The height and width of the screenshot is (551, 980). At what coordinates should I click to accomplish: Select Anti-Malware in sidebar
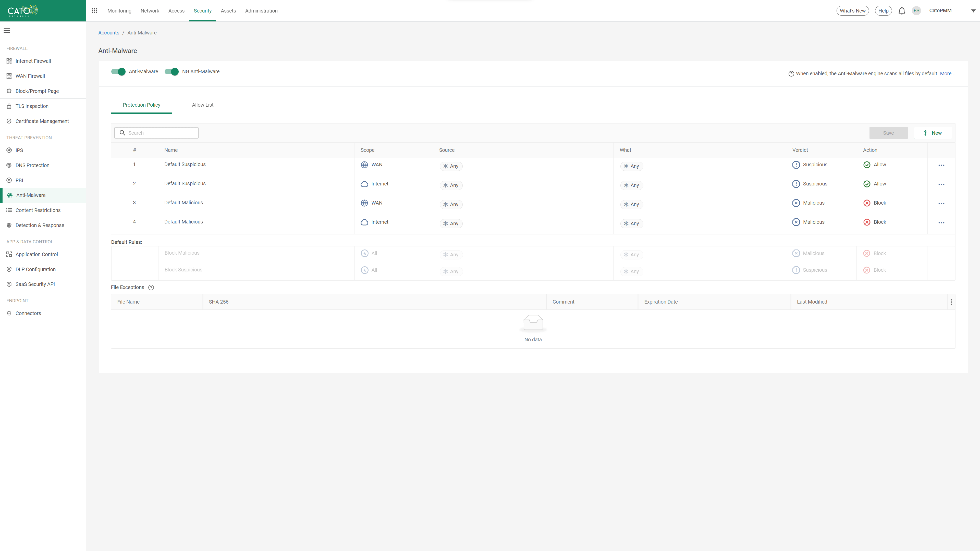pyautogui.click(x=43, y=195)
